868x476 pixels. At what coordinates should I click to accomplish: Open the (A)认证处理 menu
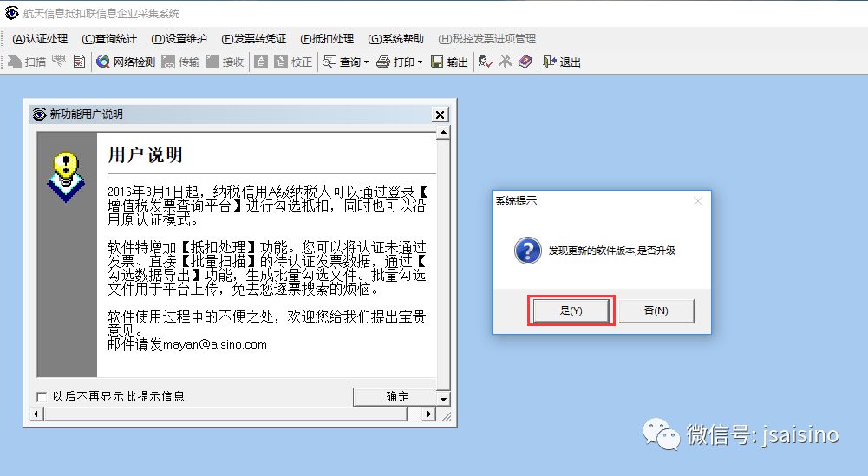[40, 39]
